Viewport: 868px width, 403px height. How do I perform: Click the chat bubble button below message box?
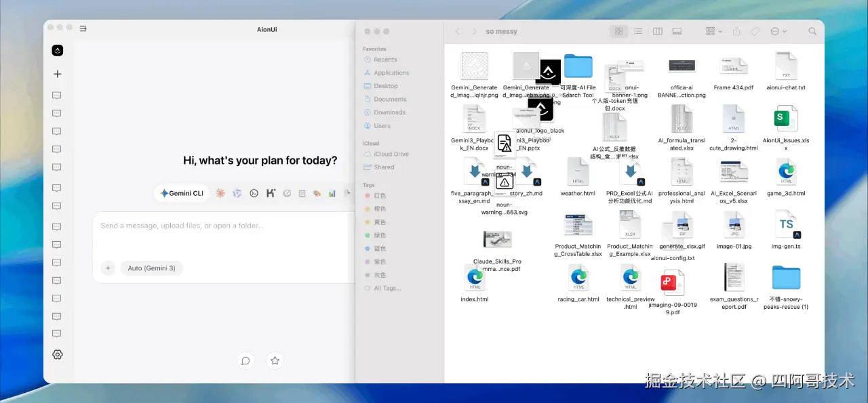coord(245,361)
